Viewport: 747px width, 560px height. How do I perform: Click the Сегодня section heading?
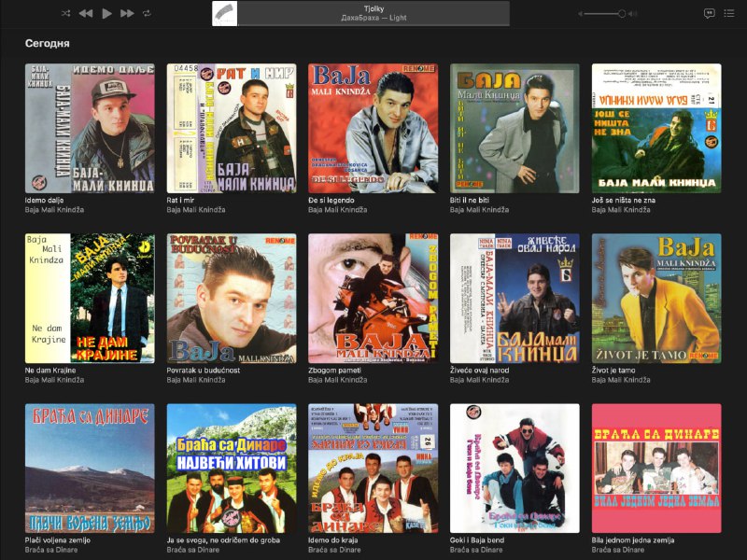click(48, 43)
